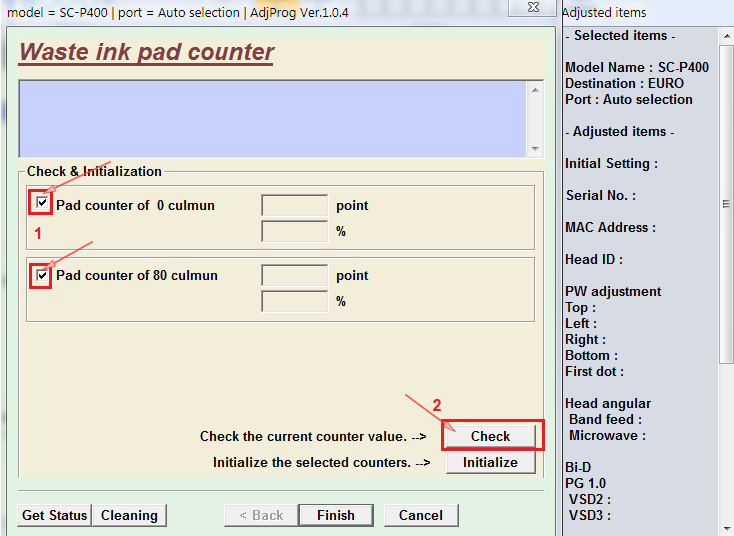Toggle the Pad counter of 0 culmun checkbox

point(42,203)
